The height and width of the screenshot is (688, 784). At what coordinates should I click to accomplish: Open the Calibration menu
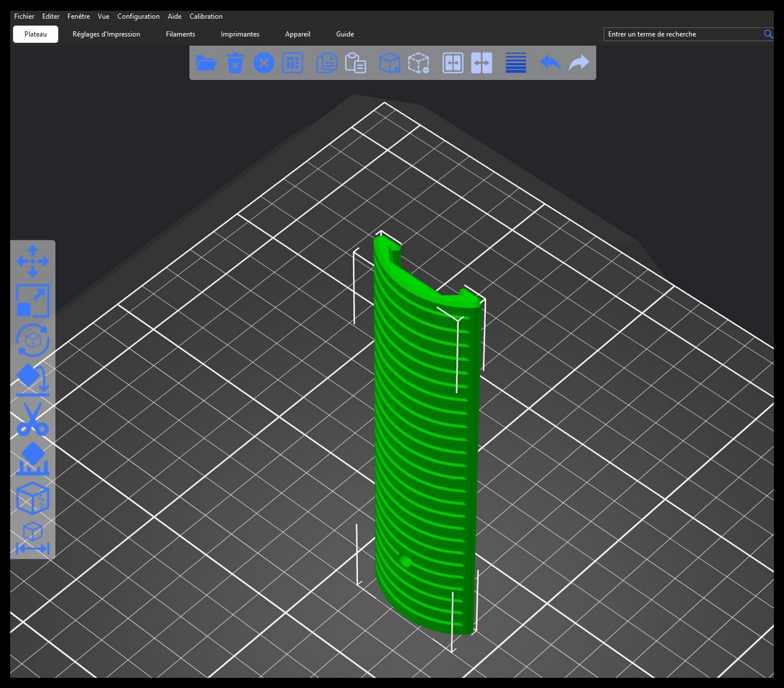point(206,16)
